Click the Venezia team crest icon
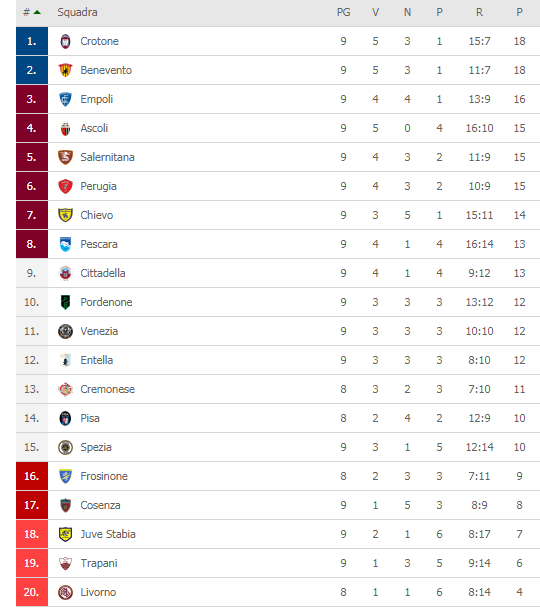The width and height of the screenshot is (540, 613). tap(65, 331)
